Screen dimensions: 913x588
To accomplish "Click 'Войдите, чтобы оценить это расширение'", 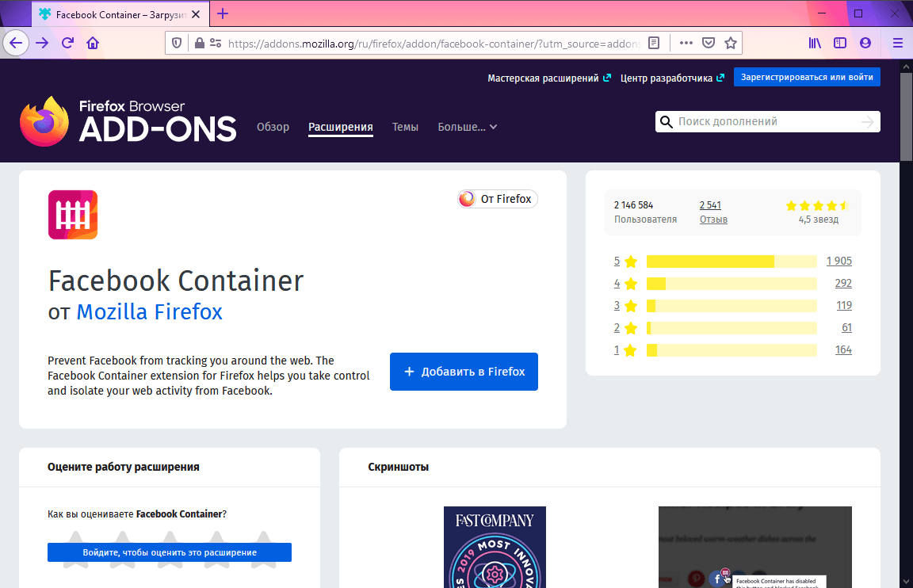I will [170, 552].
